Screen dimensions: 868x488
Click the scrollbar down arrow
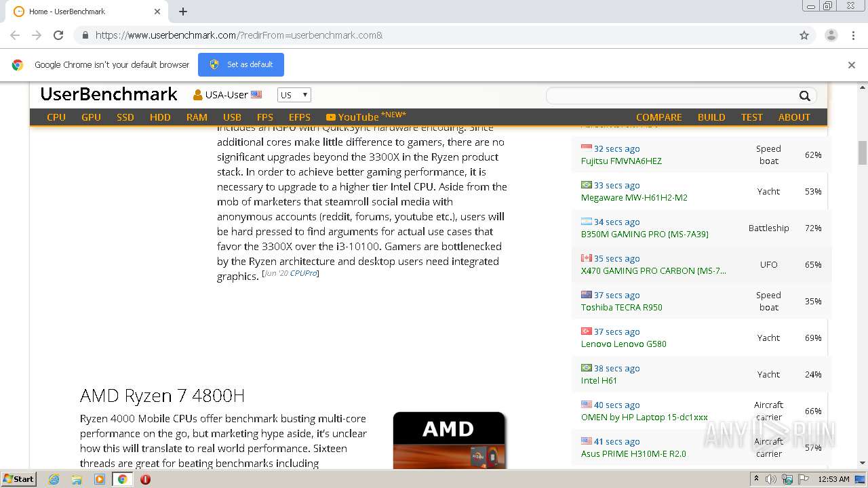pos(862,464)
